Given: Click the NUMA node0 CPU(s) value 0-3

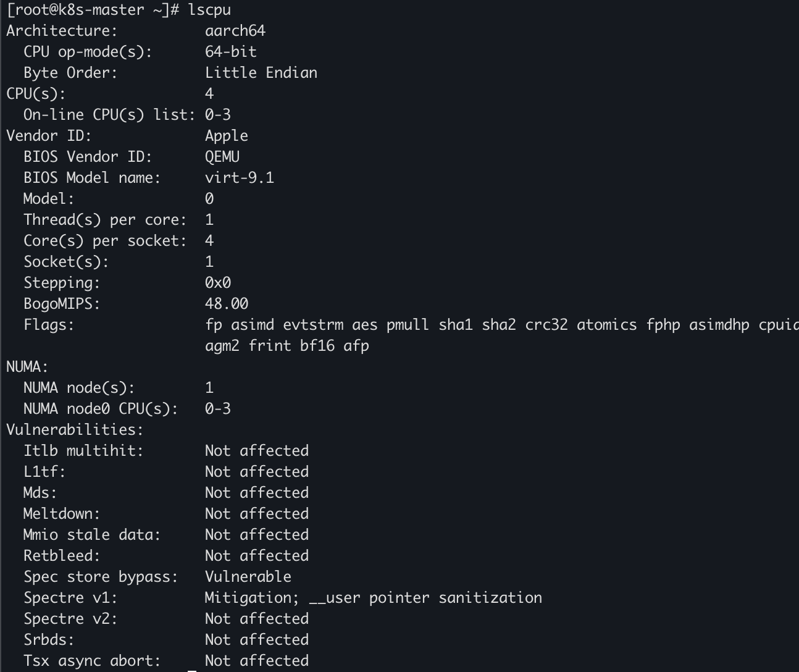Looking at the screenshot, I should point(218,409).
